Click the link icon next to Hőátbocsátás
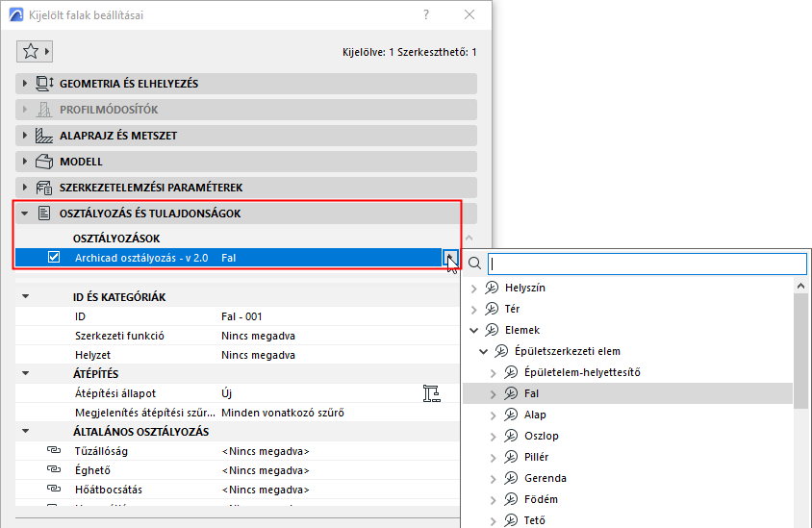 point(53,489)
